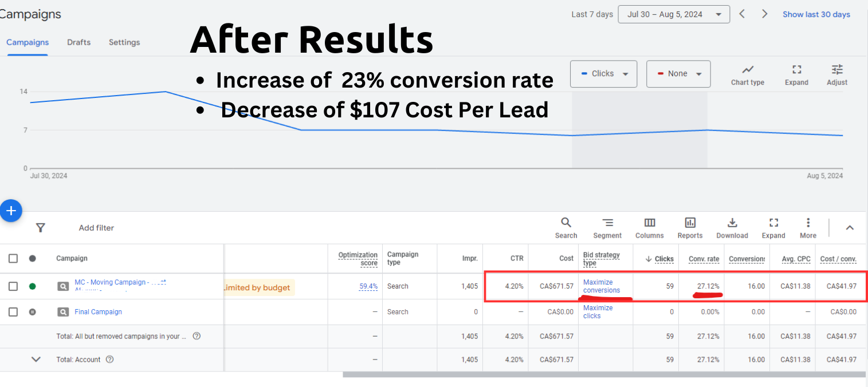This screenshot has width=868, height=387.
Task: Click the paused status icon of Final Campaign
Action: click(32, 312)
